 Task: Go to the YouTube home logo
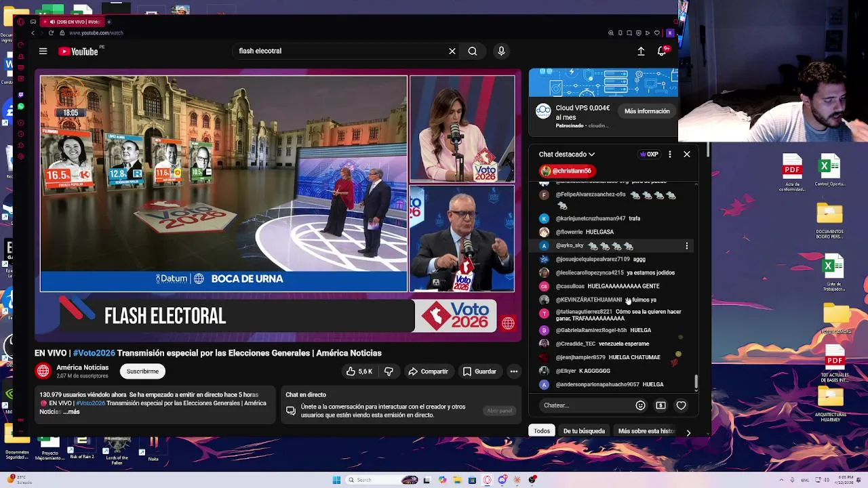[78, 51]
